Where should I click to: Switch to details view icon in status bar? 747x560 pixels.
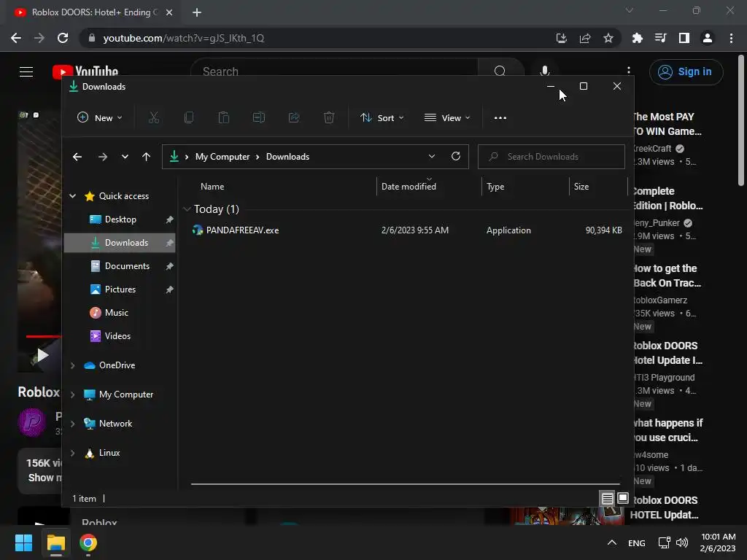pyautogui.click(x=607, y=499)
